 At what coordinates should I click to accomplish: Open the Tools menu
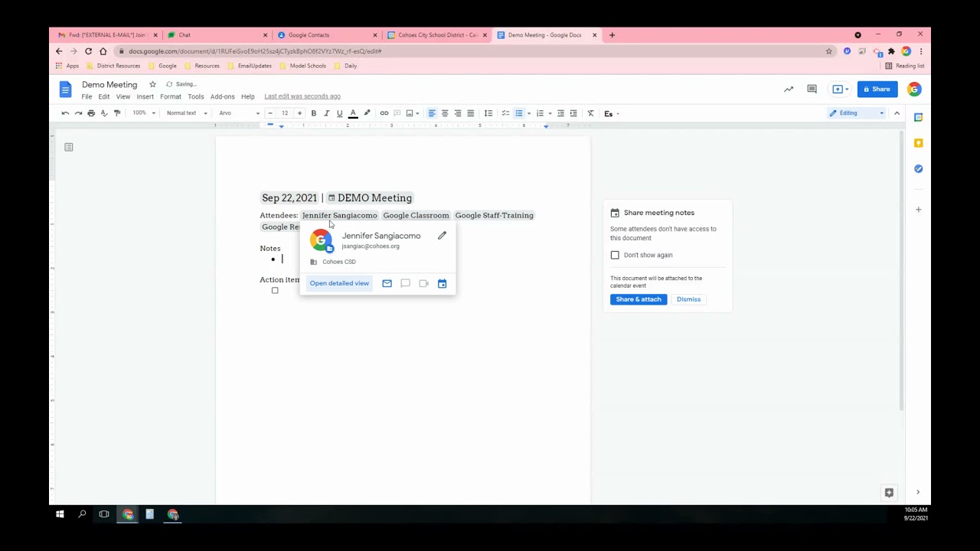196,96
